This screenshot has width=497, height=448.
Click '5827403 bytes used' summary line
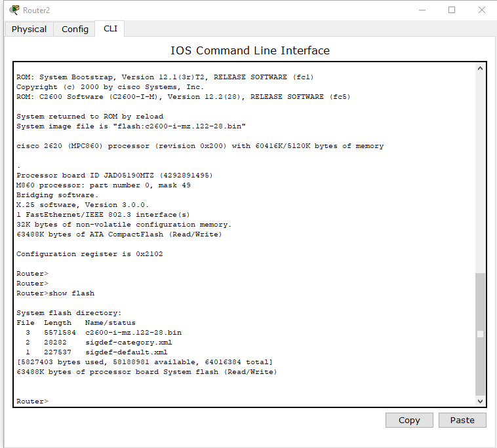coord(144,362)
